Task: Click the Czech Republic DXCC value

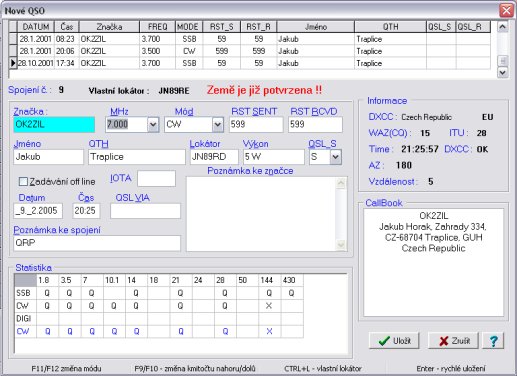Action: tap(426, 117)
